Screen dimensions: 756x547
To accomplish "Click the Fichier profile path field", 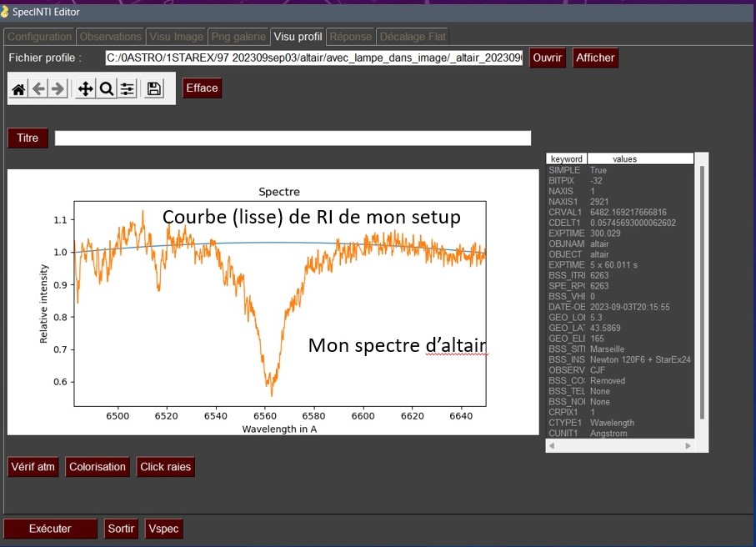I will coord(314,58).
